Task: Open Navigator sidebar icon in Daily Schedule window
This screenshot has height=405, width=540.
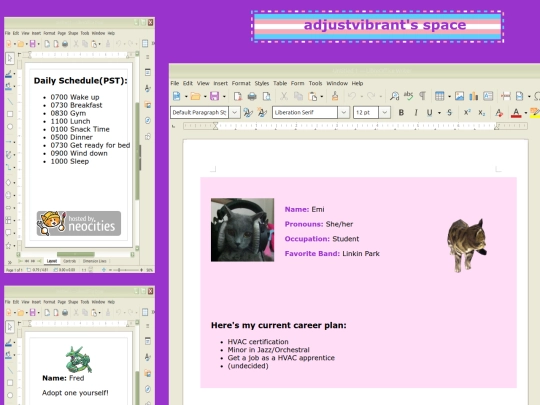Action: coord(148,120)
